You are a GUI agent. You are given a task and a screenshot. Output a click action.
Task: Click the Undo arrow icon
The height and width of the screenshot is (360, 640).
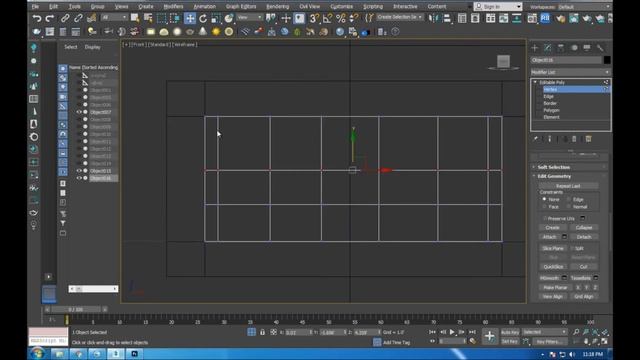click(37, 18)
